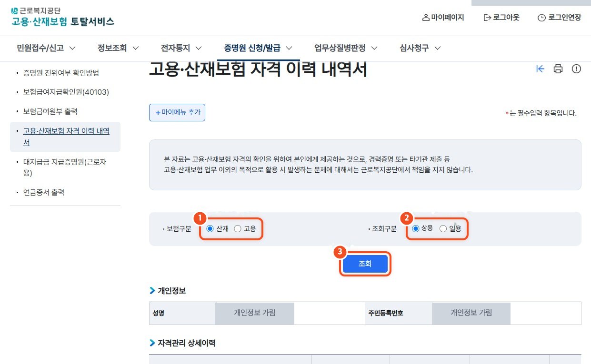591x364 pixels.
Task: Click the 성명 개인정보 가림 cell
Action: coord(255,313)
